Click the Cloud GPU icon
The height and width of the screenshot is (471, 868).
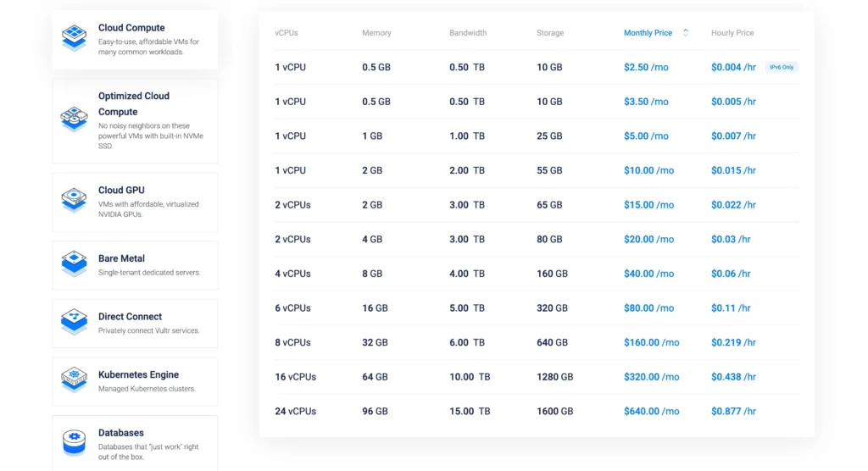pyautogui.click(x=75, y=200)
